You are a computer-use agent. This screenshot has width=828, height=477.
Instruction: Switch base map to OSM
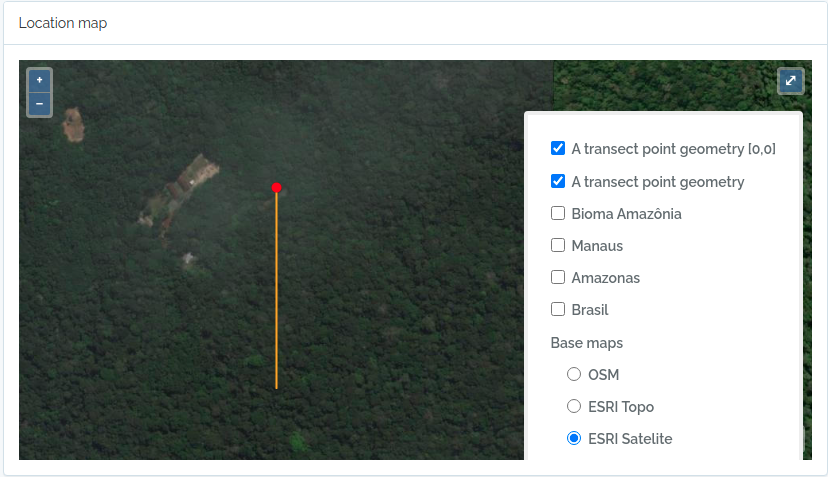click(x=574, y=374)
